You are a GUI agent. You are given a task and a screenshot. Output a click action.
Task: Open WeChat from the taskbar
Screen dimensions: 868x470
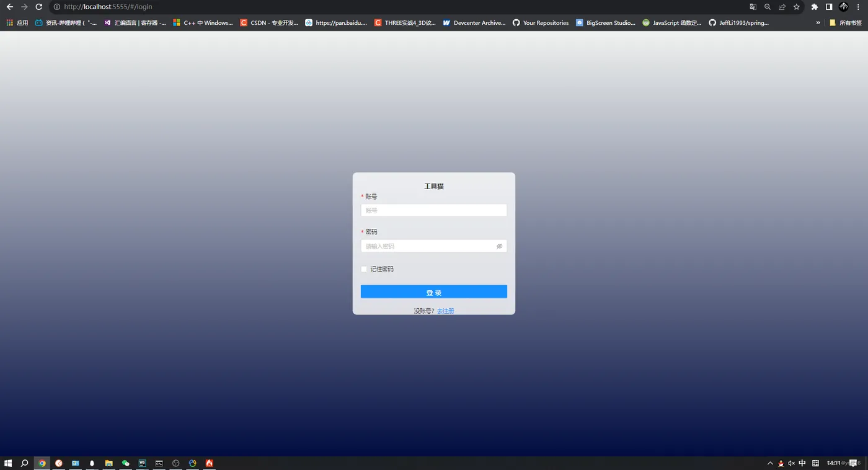click(x=125, y=463)
